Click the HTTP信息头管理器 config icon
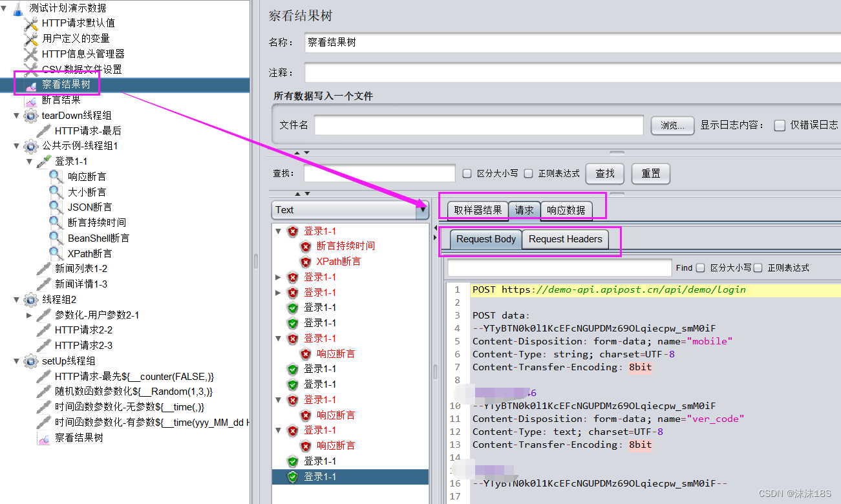Viewport: 841px width, 504px height. pos(31,54)
